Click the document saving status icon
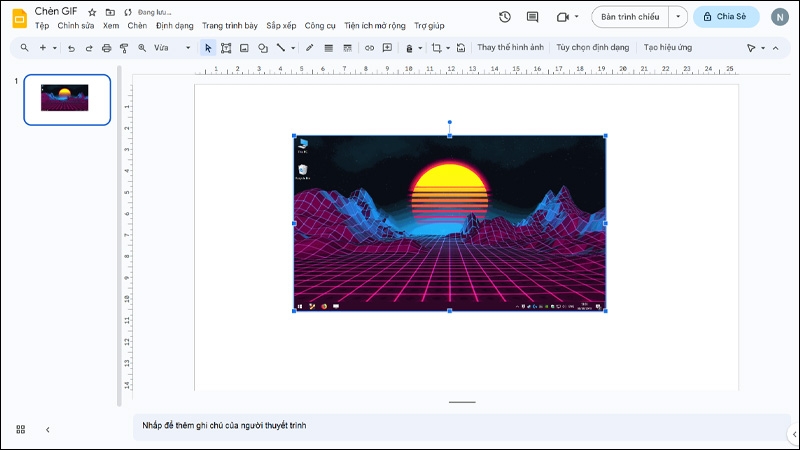 128,12
